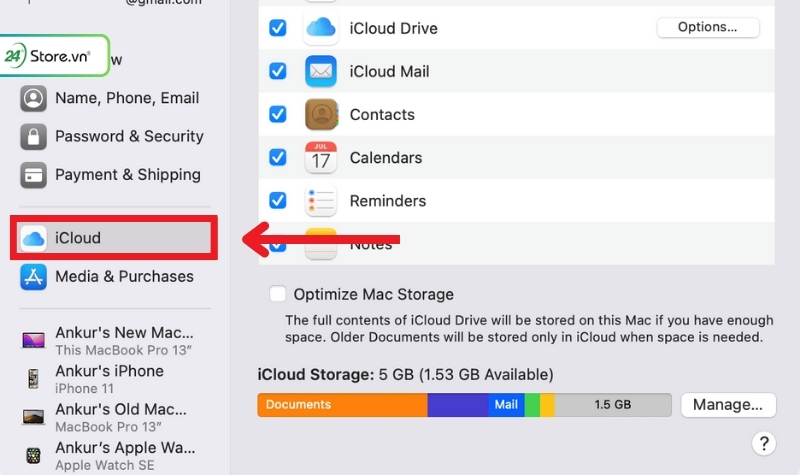Click the iCloud Drive Options button
This screenshot has height=475, width=800.
point(708,27)
